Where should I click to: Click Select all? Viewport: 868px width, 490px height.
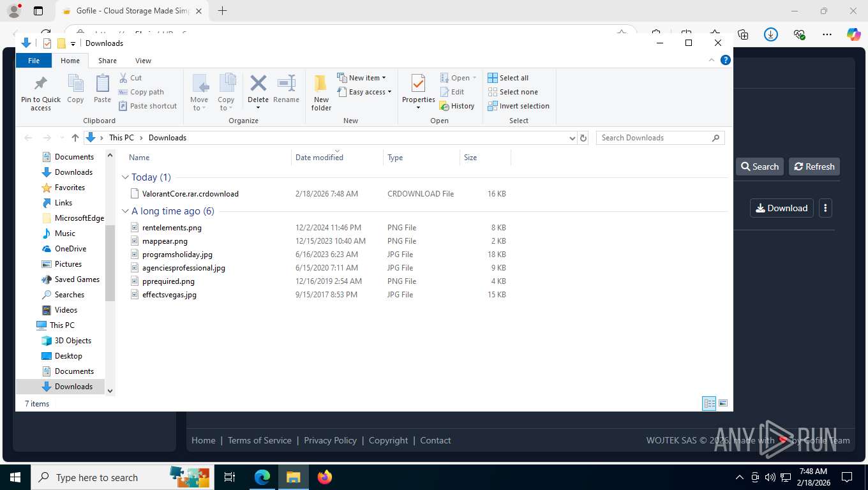(508, 78)
